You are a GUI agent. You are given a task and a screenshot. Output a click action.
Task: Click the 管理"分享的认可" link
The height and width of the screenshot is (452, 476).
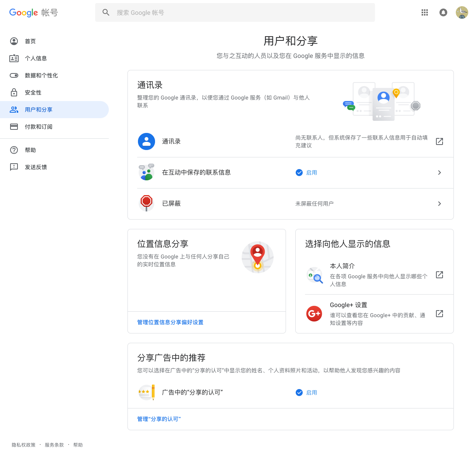pyautogui.click(x=159, y=419)
